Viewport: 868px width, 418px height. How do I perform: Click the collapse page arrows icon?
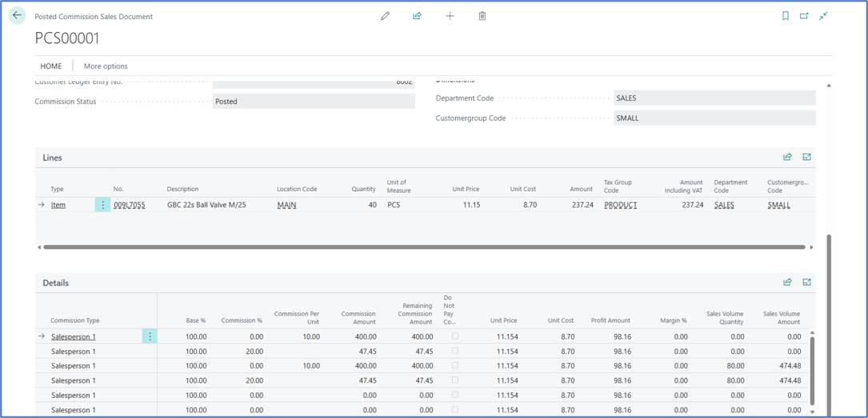(824, 16)
